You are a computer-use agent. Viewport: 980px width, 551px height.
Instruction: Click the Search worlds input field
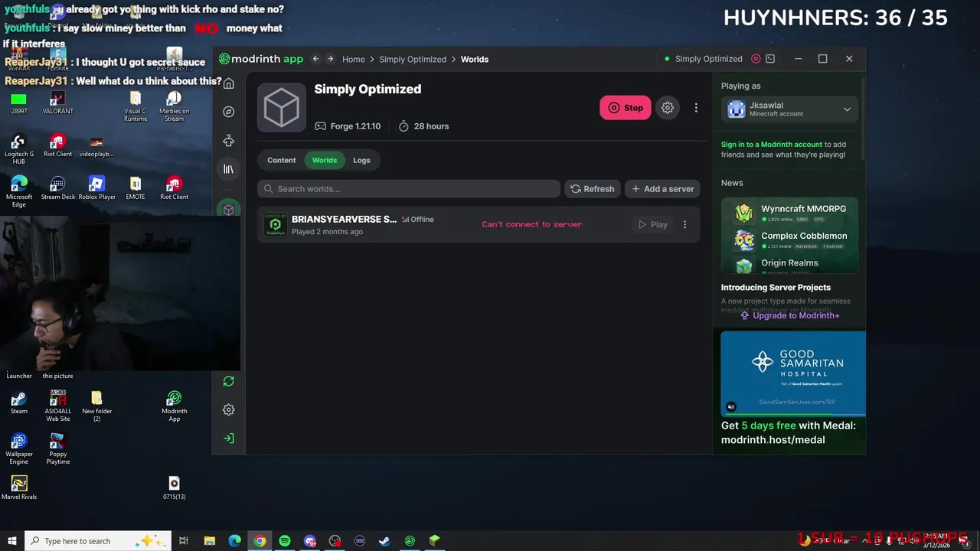click(x=409, y=189)
